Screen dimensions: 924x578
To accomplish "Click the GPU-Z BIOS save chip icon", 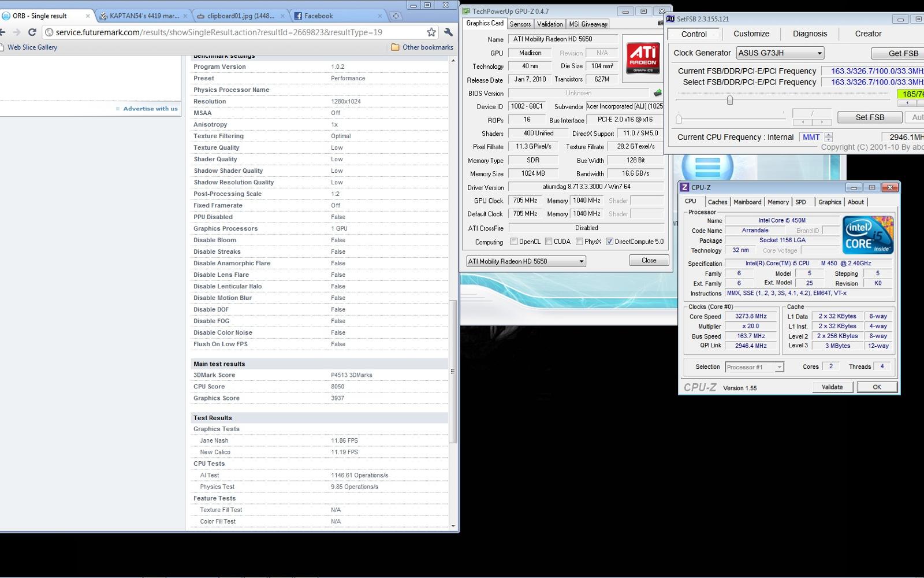I will click(658, 93).
